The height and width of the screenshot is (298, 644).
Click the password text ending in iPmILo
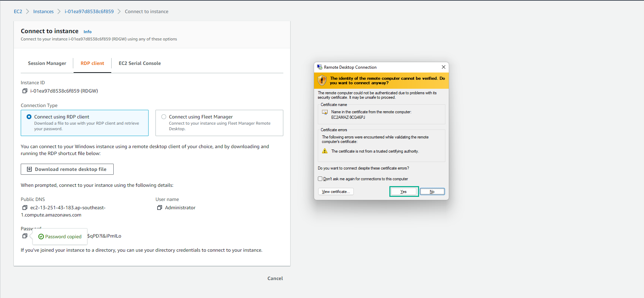[104, 236]
